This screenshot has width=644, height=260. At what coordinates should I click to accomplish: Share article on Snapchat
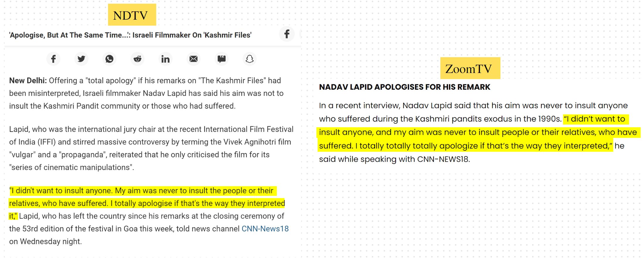pyautogui.click(x=249, y=59)
